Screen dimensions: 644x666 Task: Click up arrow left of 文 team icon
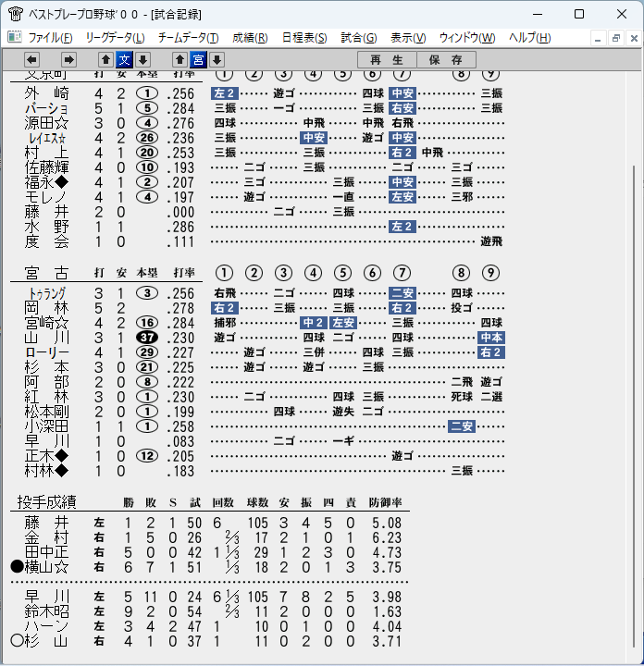pyautogui.click(x=105, y=60)
